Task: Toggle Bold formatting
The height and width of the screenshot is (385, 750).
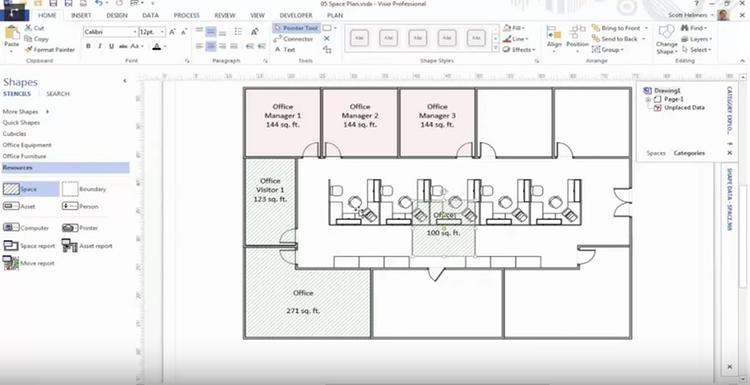Action: pyautogui.click(x=88, y=46)
